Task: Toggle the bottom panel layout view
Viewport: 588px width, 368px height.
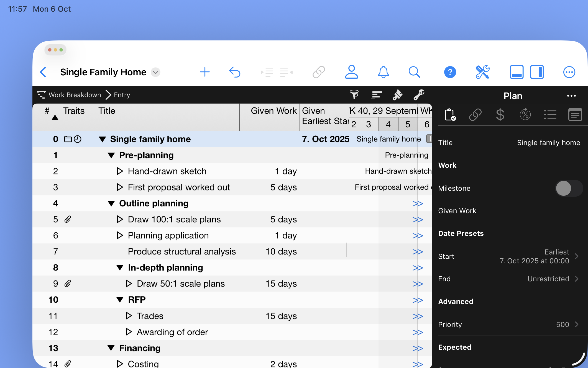Action: 516,72
